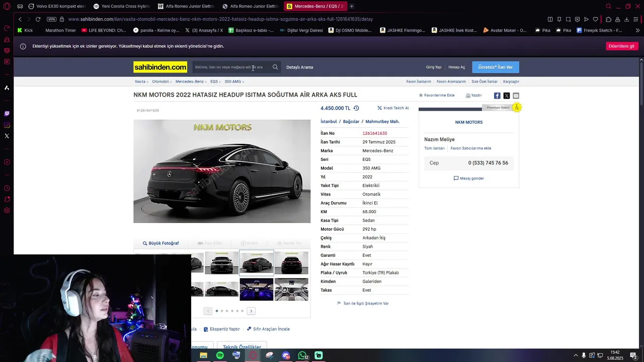644x362 pixels.
Task: Click the send flow arrow icon
Action: (586, 19)
